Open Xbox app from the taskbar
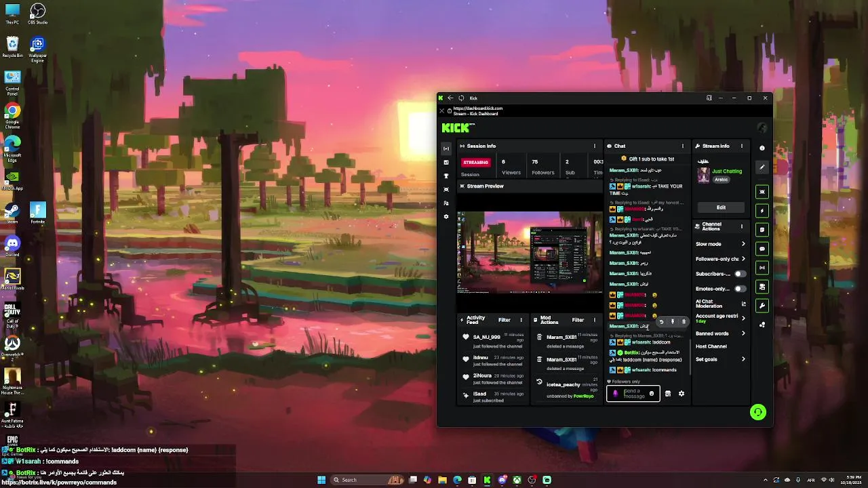The image size is (868, 488). [517, 480]
